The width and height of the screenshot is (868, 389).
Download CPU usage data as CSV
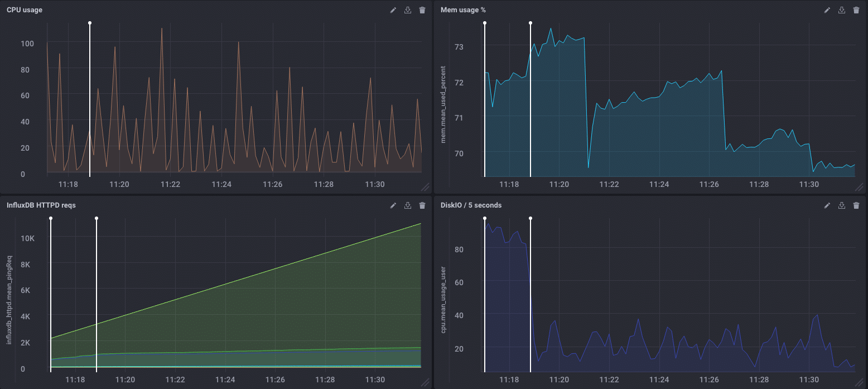pyautogui.click(x=408, y=10)
